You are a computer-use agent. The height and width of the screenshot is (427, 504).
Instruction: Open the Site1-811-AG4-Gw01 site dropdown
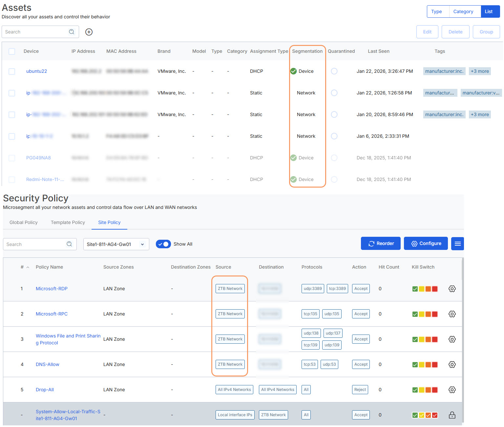coord(116,244)
